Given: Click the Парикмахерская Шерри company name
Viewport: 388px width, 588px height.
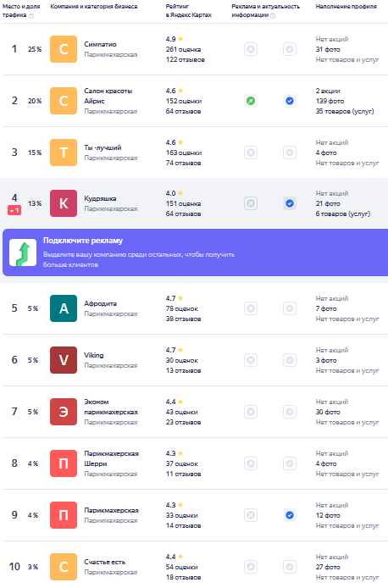Looking at the screenshot, I should [x=111, y=458].
